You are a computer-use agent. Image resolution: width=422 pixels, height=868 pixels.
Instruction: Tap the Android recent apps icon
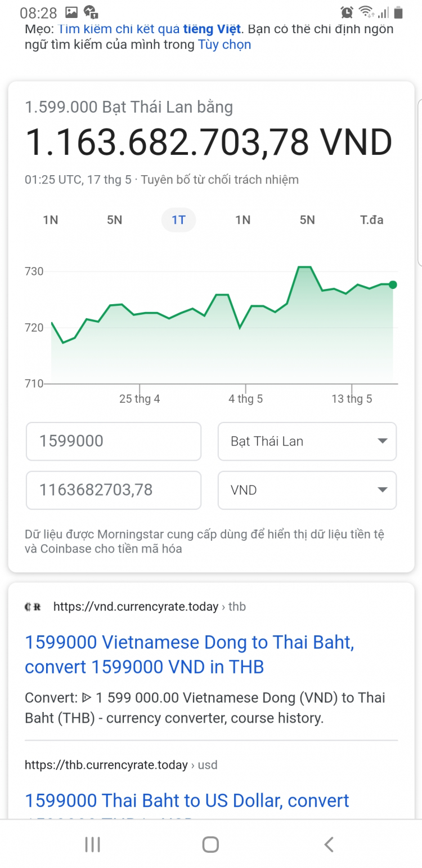92,844
